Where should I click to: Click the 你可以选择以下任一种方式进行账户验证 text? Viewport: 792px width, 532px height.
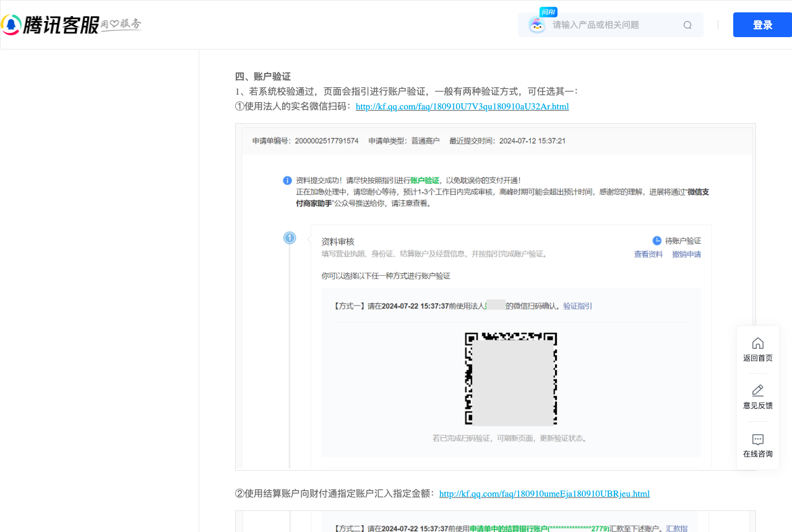point(385,275)
